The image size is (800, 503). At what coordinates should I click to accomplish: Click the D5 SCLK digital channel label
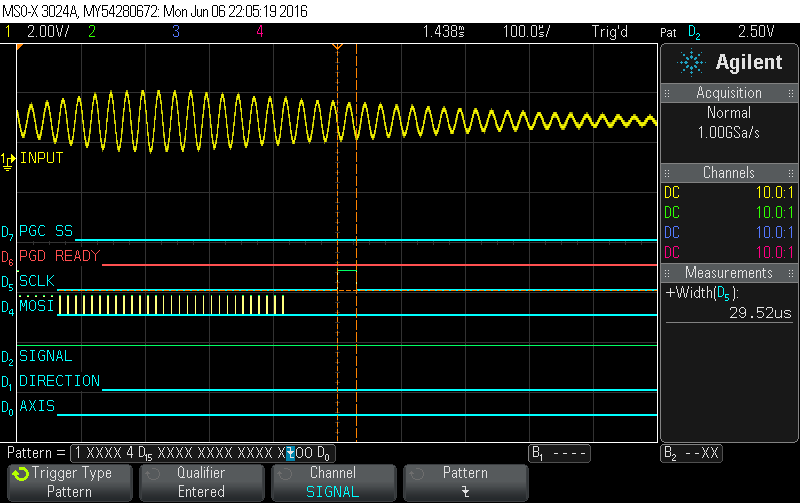click(x=36, y=281)
